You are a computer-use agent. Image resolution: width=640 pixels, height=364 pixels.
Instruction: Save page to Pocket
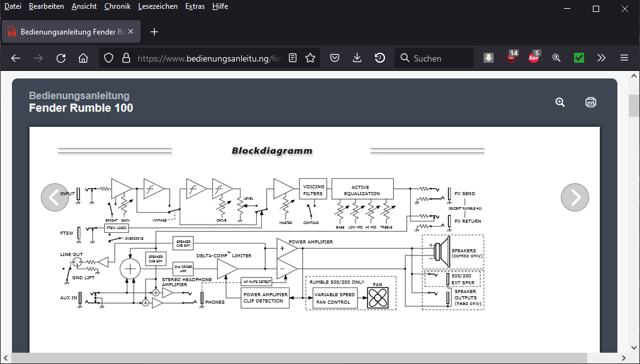click(335, 58)
